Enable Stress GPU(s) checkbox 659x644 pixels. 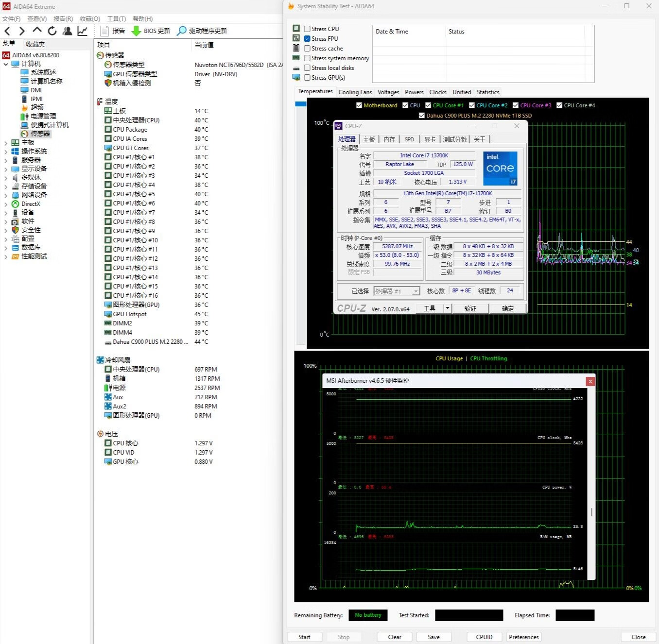[x=307, y=78]
